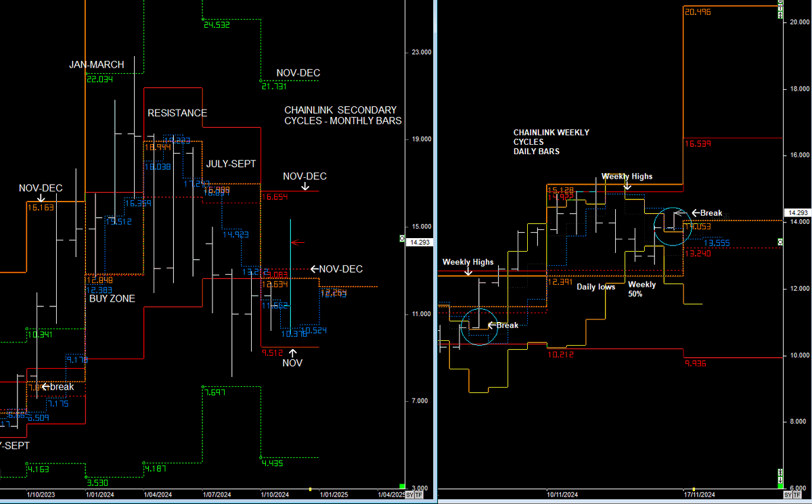Click the NOV label under 9.512

point(292,363)
